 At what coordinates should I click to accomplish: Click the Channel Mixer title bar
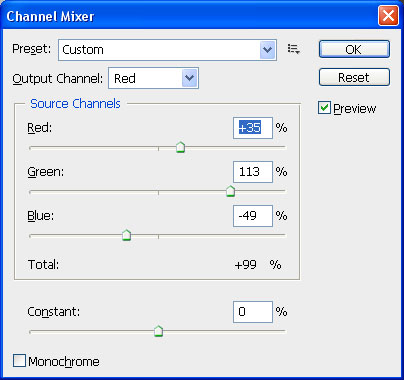(x=190, y=16)
